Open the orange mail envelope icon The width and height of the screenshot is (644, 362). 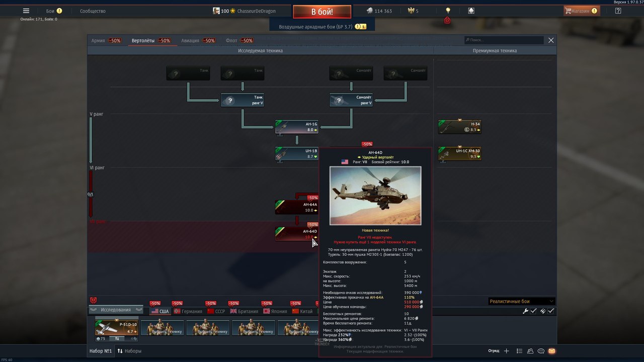coord(551,351)
